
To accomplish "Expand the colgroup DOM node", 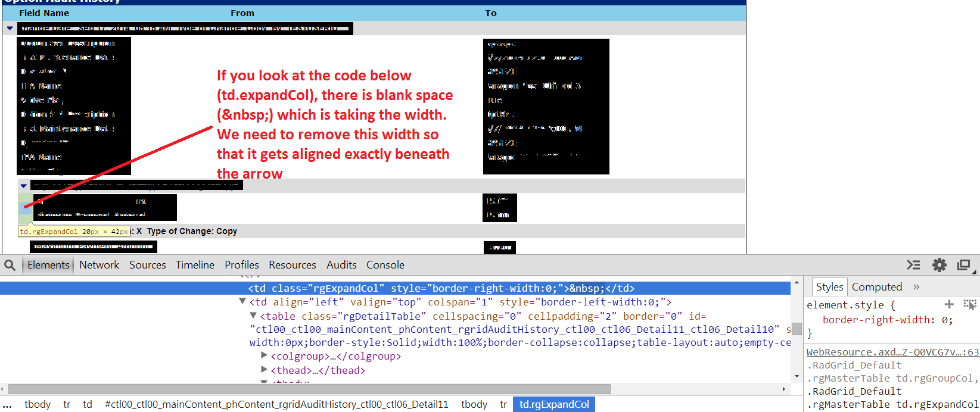I will (264, 355).
